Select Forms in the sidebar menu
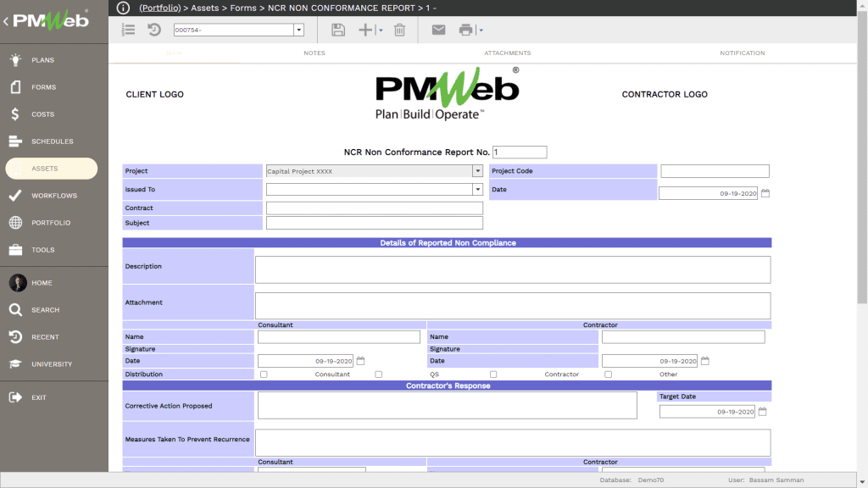This screenshot has height=488, width=868. (44, 87)
